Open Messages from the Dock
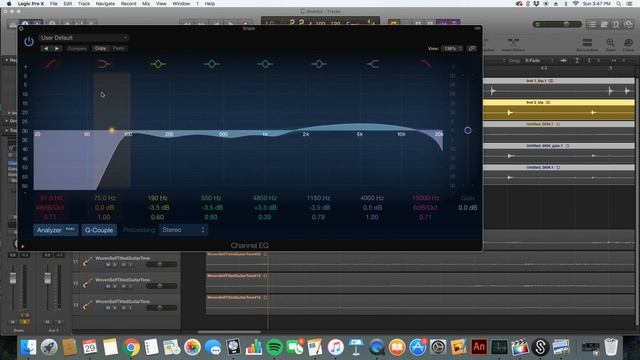The image size is (640, 360). click(x=213, y=347)
